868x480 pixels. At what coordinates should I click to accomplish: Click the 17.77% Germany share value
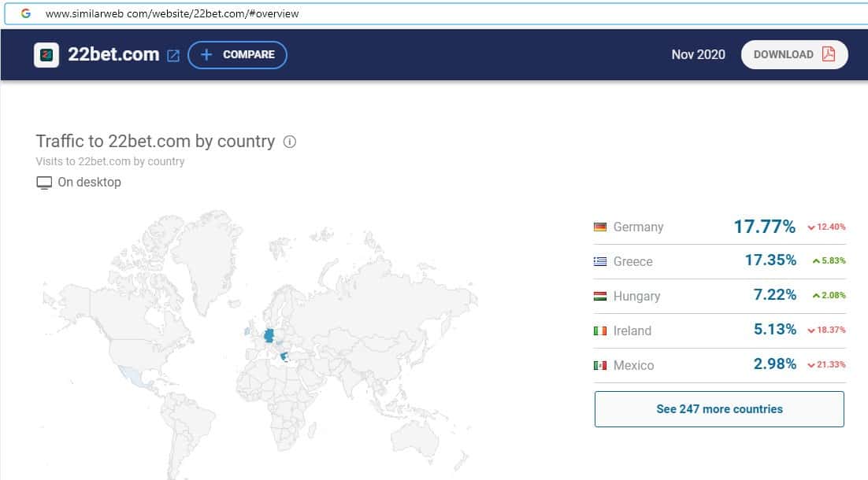(765, 227)
